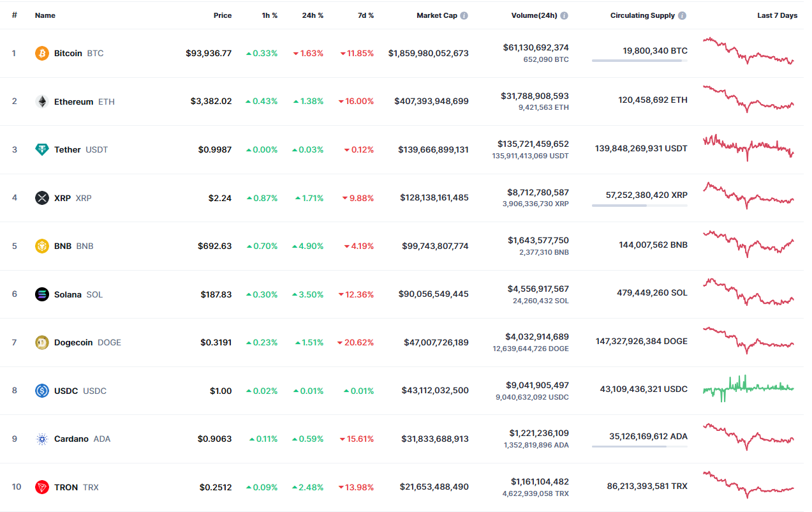Screen dimensions: 812x512
Task: Click XRP circulating supply progress bar
Action: [x=640, y=205]
